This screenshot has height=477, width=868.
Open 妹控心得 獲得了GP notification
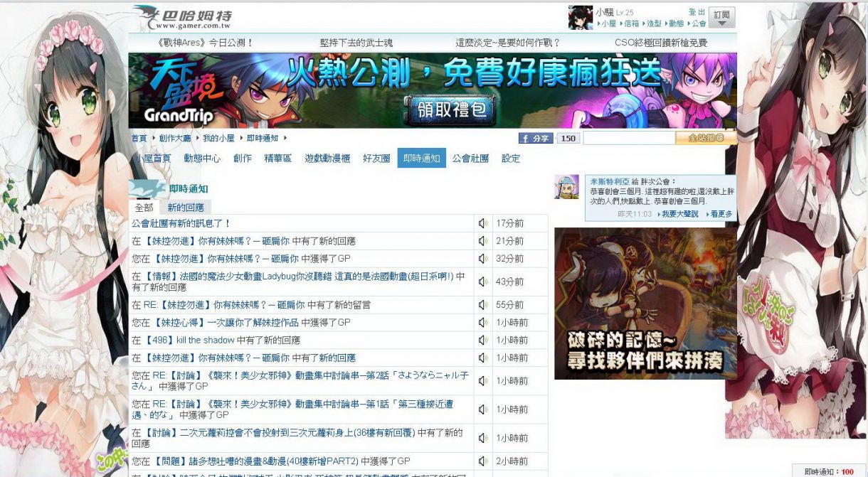[241, 323]
